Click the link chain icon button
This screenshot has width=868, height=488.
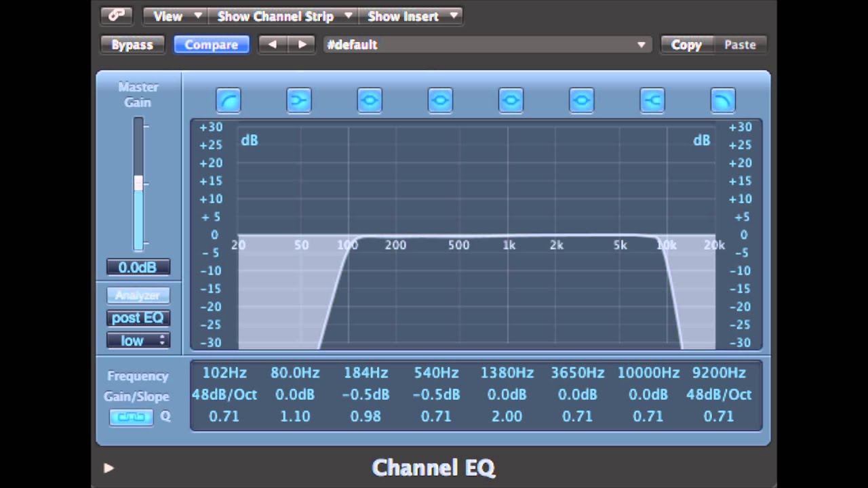pyautogui.click(x=116, y=16)
